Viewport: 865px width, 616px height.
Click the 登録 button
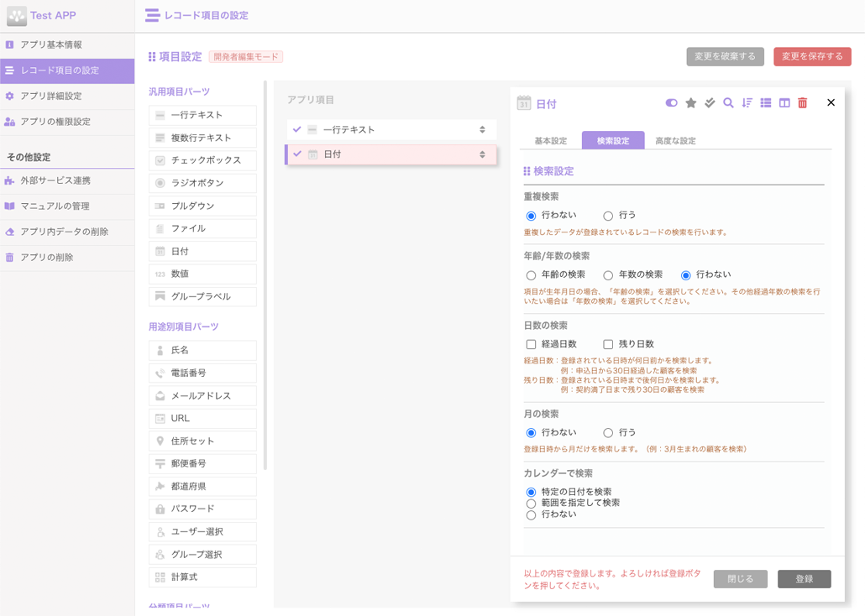(x=805, y=579)
